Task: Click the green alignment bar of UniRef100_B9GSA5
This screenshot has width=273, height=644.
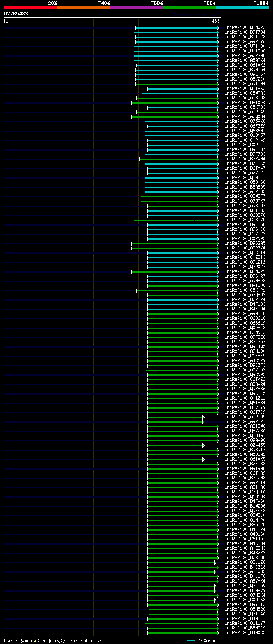Action: point(175,243)
